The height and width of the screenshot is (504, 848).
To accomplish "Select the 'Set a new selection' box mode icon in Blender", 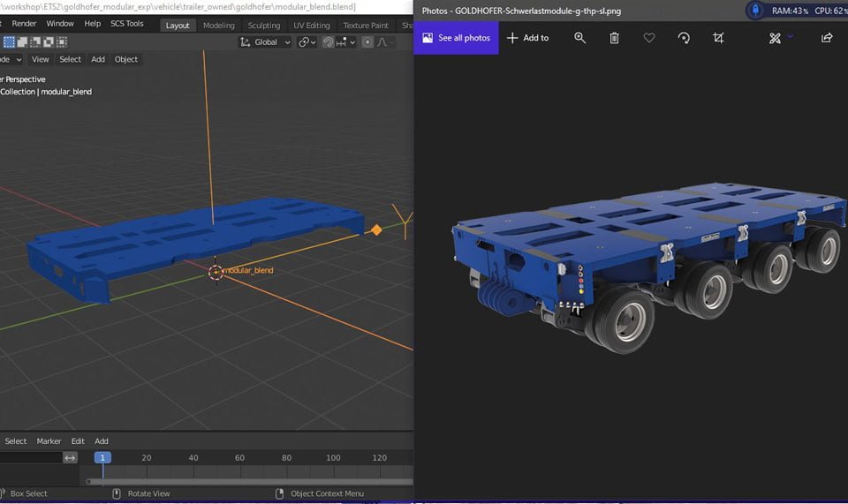I will pyautogui.click(x=9, y=42).
